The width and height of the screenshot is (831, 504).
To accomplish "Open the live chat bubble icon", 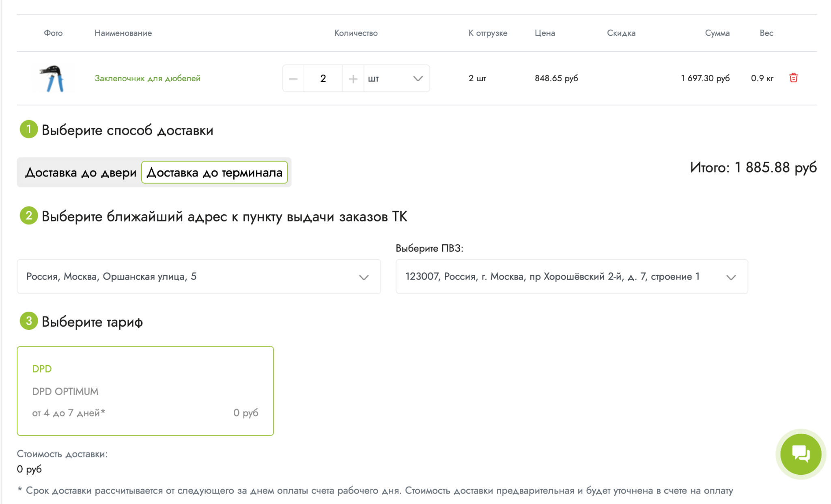I will 801,454.
